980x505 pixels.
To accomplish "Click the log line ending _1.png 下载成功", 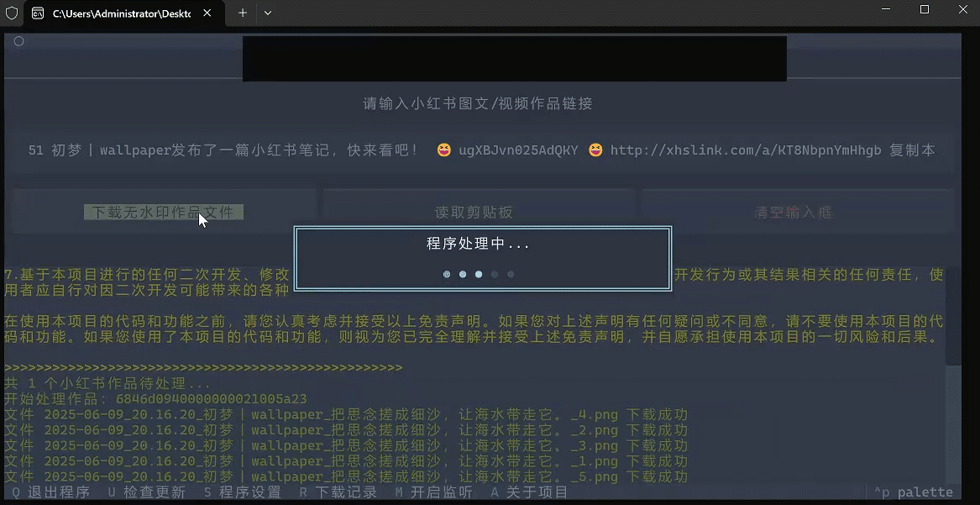I will [346, 461].
